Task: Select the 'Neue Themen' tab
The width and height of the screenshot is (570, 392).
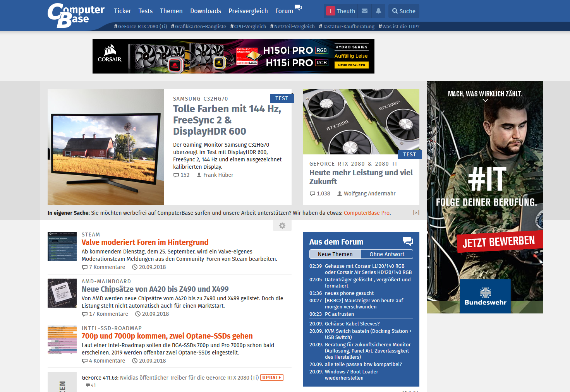Action: coord(335,254)
